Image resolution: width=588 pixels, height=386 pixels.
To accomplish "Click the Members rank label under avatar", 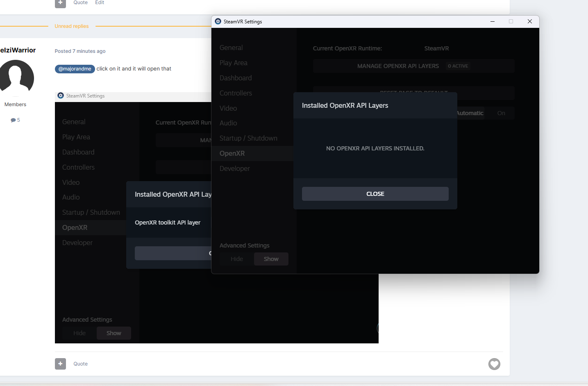I will click(x=15, y=104).
